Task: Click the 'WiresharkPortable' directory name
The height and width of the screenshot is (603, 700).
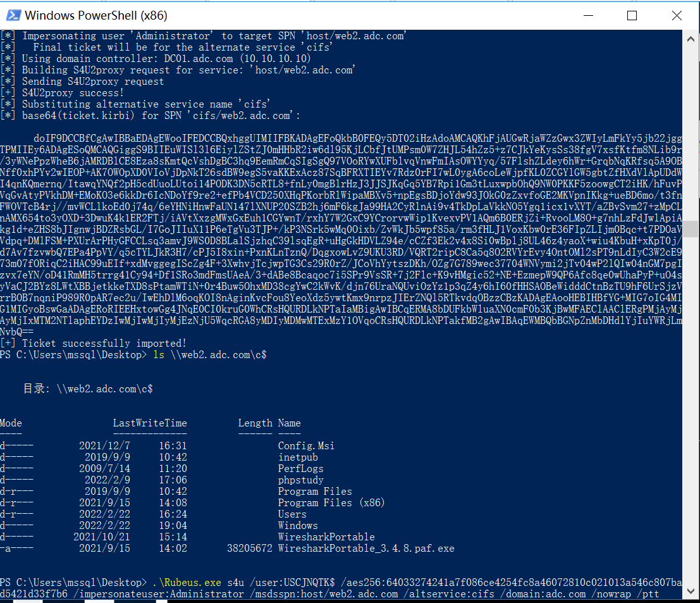Action: click(326, 537)
